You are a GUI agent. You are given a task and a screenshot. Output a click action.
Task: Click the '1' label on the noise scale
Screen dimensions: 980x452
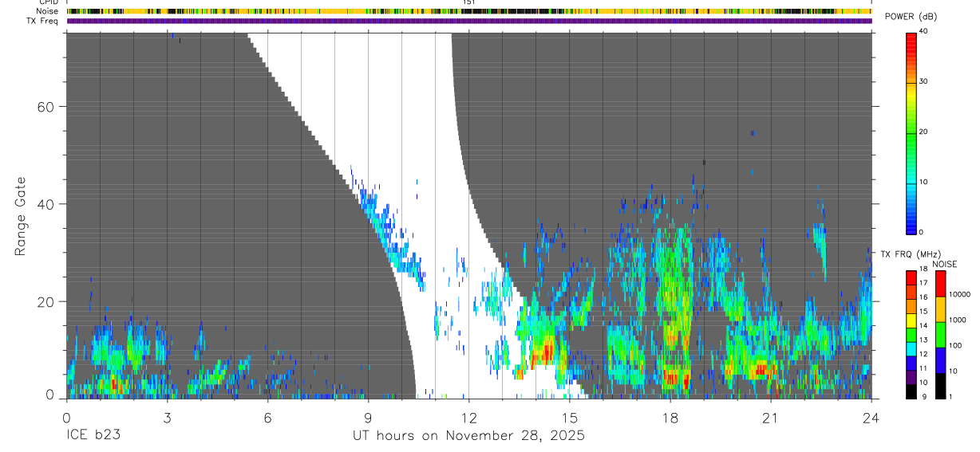(951, 396)
